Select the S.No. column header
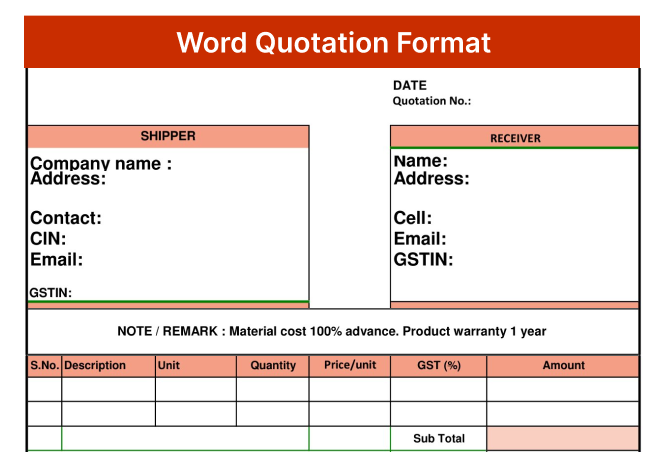Image resolution: width=664 pixels, height=472 pixels. point(44,366)
